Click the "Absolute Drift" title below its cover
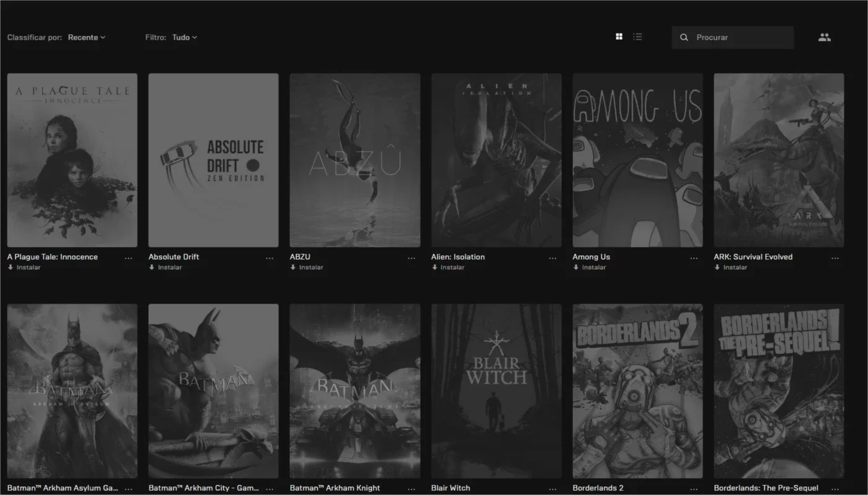 pyautogui.click(x=174, y=257)
